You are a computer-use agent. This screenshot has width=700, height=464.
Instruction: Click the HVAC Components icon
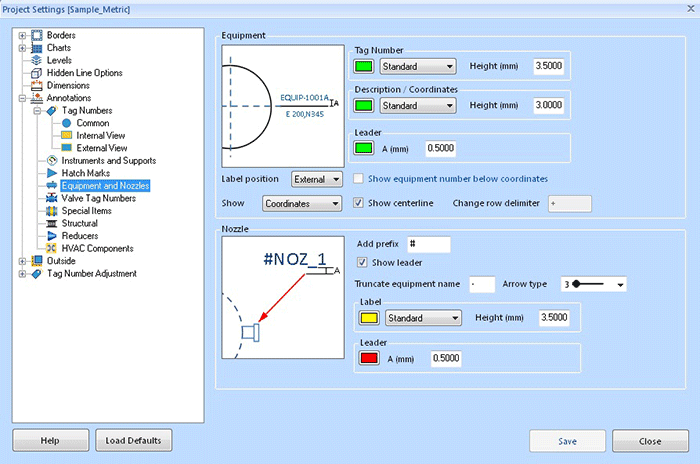[x=52, y=248]
